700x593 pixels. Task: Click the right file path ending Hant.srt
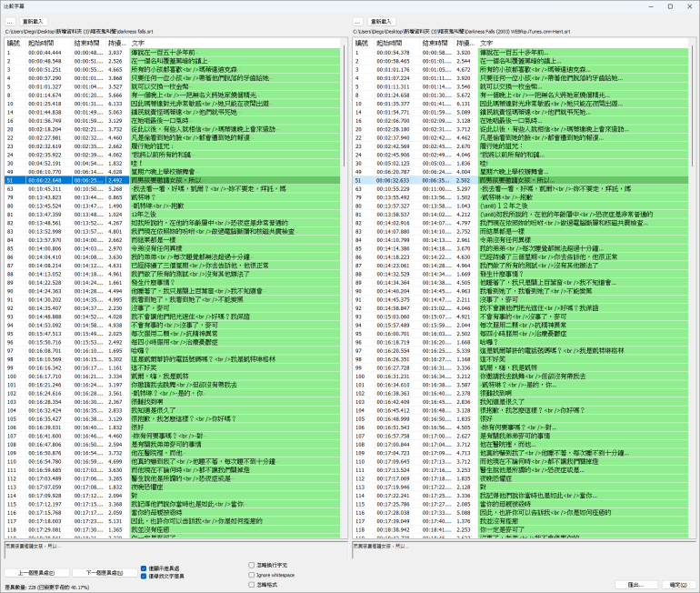pyautogui.click(x=462, y=32)
